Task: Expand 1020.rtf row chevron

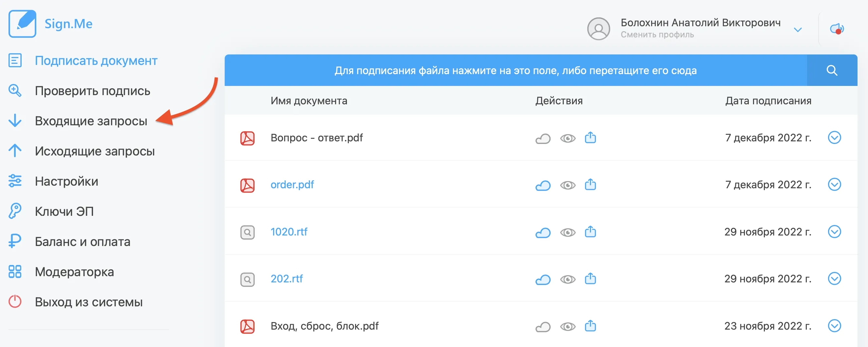Action: click(834, 232)
